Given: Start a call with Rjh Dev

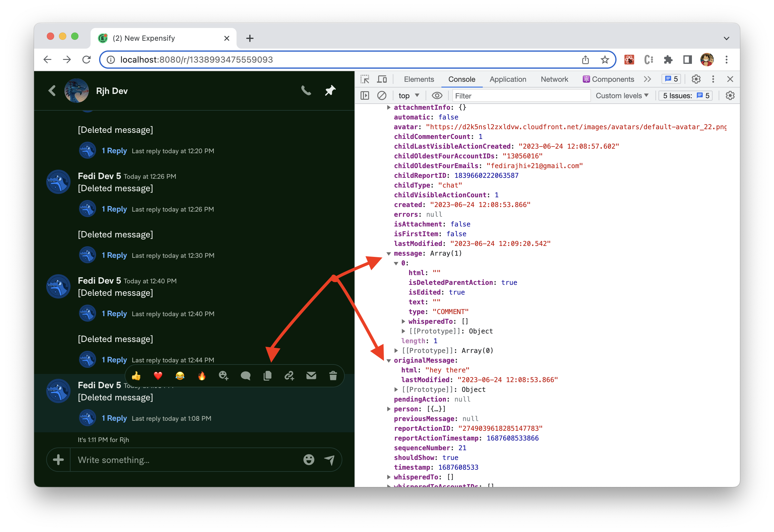Looking at the screenshot, I should point(306,90).
